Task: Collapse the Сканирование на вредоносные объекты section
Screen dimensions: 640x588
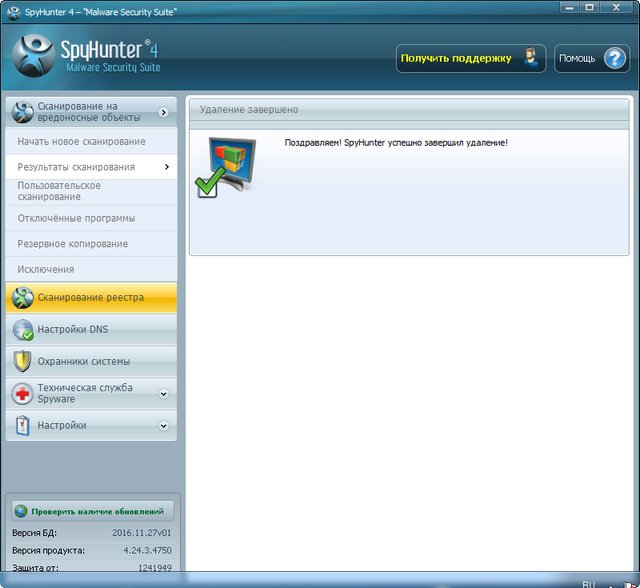Action: (163, 113)
